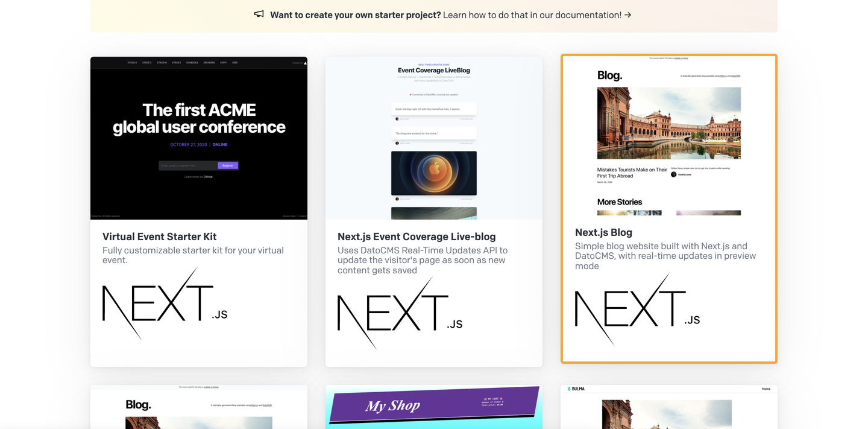Click 'More Stories' heading in Blog preview
This screenshot has height=429, width=868.
620,202
